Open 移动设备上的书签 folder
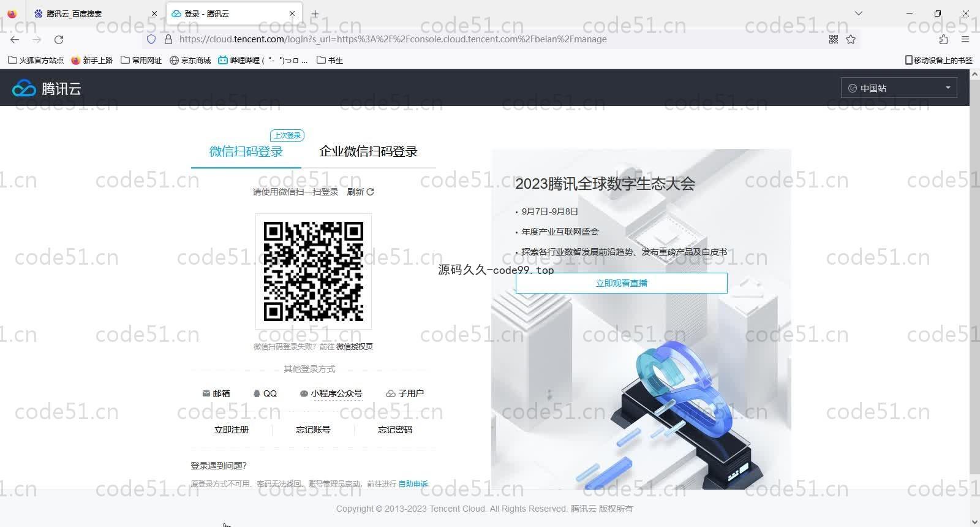Image resolution: width=980 pixels, height=527 pixels. (939, 60)
